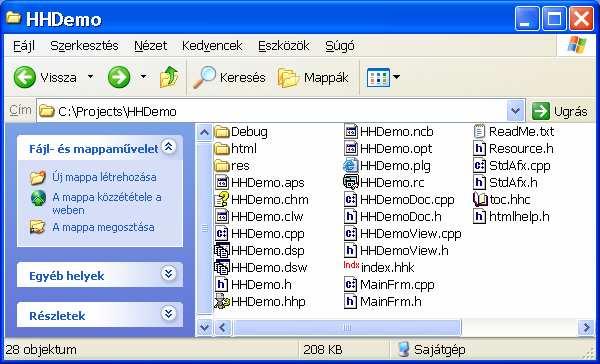
Task: Open the Kedvencek menu
Action: [x=212, y=46]
